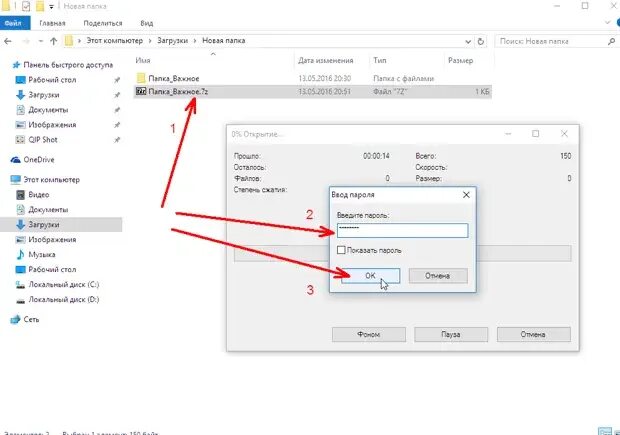Open OneDrive in the sidebar

(39, 160)
